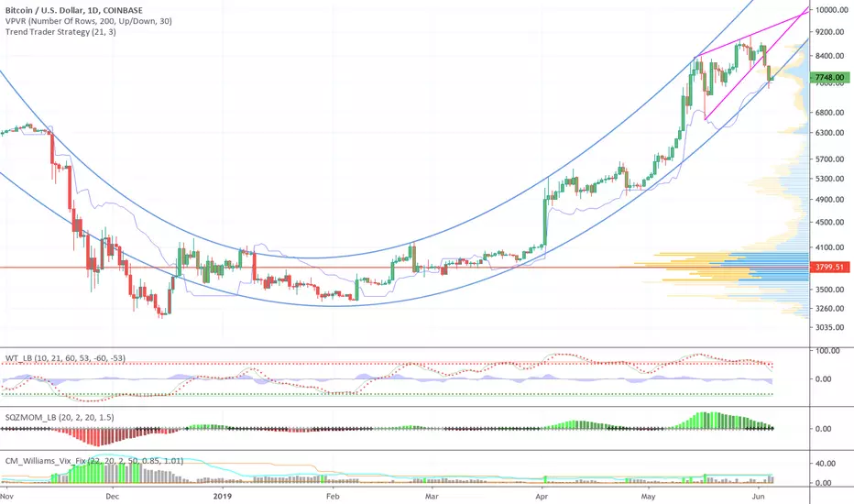Image resolution: width=854 pixels, height=504 pixels.
Task: Click the Bitcoin / U.S. Dollar chart title
Action: tap(74, 10)
